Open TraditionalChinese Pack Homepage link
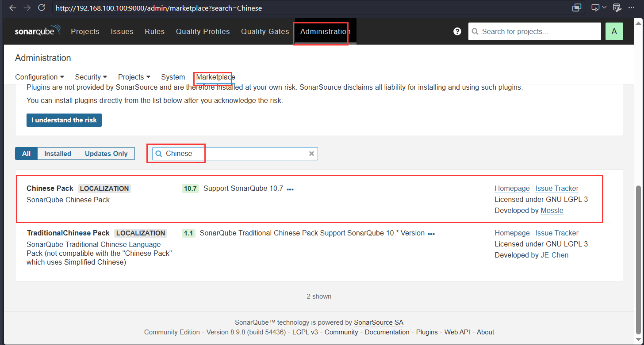 pyautogui.click(x=512, y=233)
